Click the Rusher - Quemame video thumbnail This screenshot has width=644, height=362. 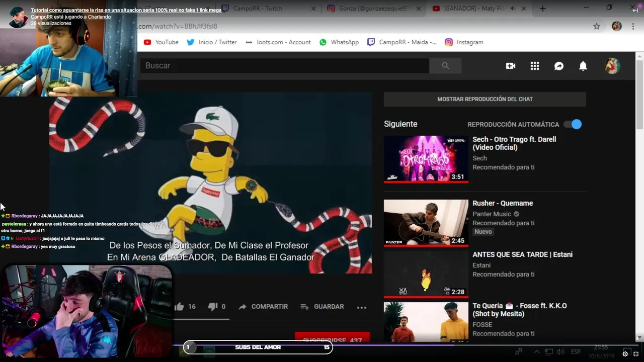[x=426, y=223]
